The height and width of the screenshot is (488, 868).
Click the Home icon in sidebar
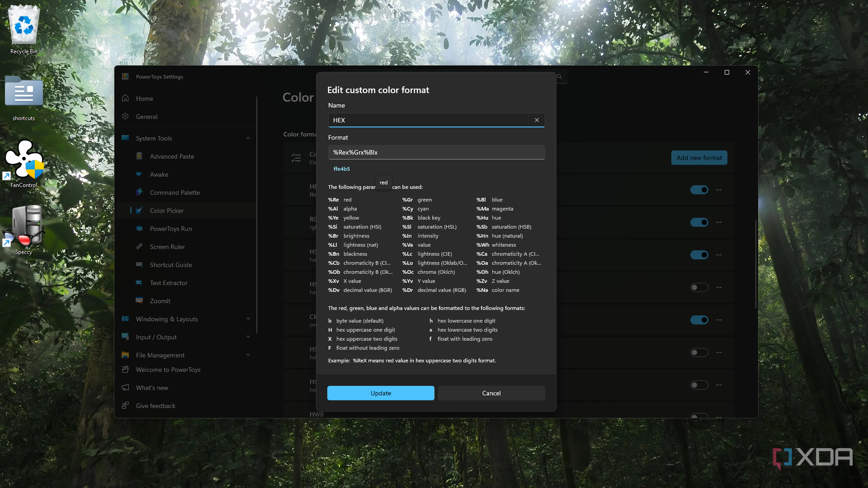(x=125, y=98)
